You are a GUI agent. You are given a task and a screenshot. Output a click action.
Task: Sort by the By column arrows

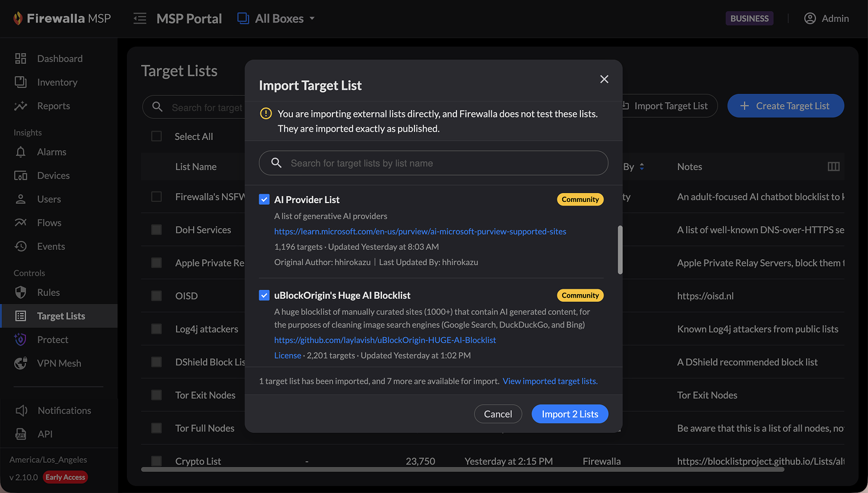click(x=642, y=166)
